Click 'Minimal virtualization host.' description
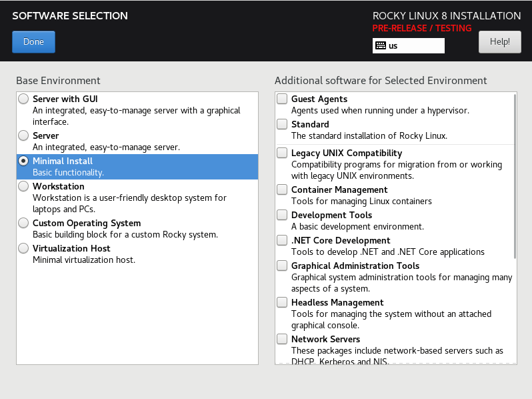 [84, 260]
